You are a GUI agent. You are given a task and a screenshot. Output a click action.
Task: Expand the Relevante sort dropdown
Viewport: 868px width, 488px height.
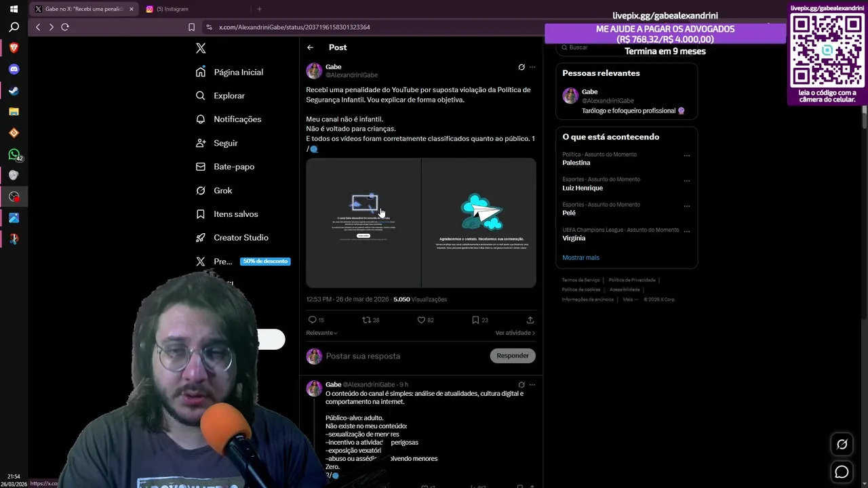(321, 333)
